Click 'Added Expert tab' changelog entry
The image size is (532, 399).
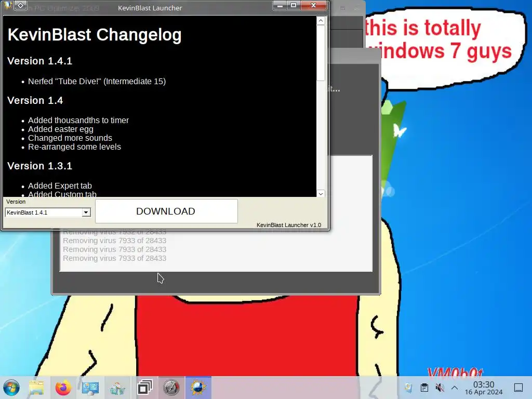point(60,185)
